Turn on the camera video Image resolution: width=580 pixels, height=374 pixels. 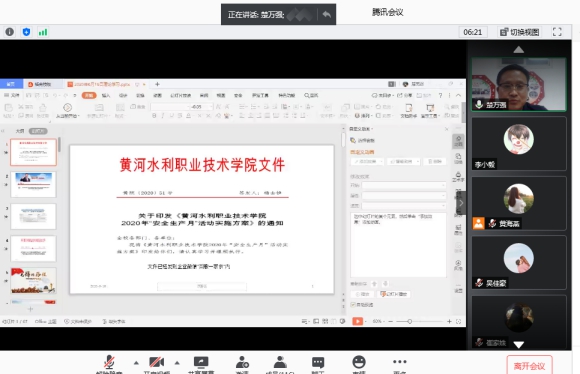click(156, 362)
